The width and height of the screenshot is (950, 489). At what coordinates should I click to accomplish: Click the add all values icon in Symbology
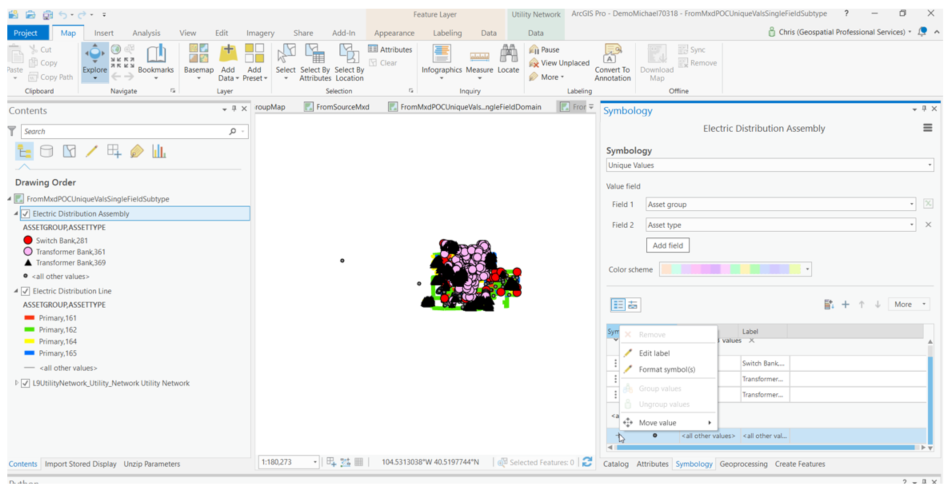pyautogui.click(x=829, y=304)
